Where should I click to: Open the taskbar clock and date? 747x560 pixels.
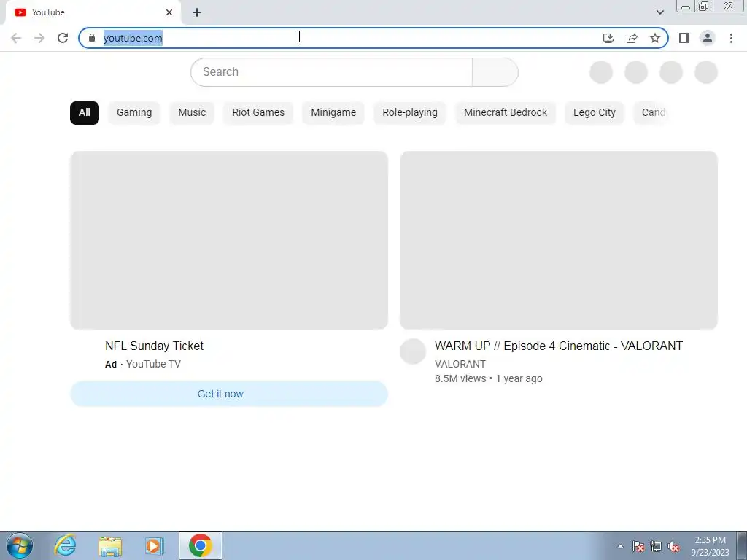click(x=711, y=546)
